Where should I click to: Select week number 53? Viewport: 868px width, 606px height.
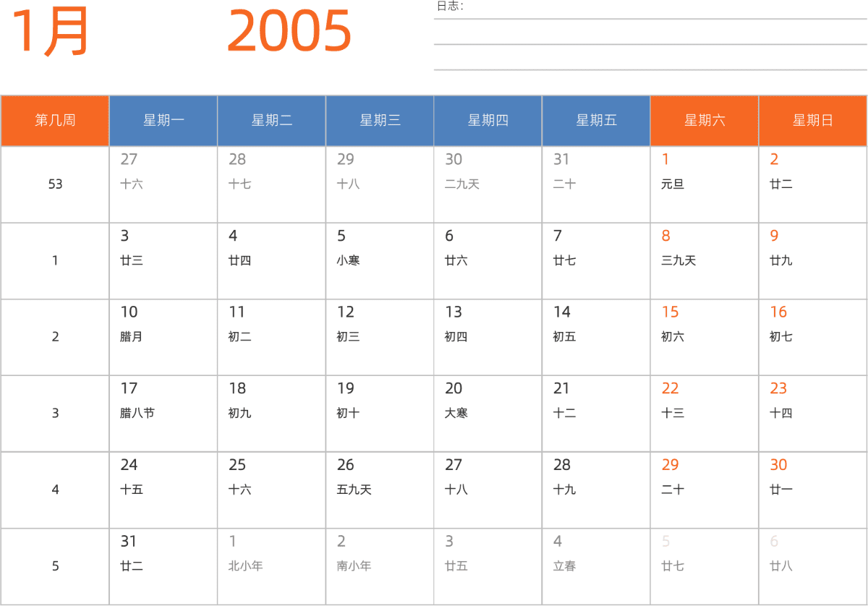pyautogui.click(x=55, y=184)
